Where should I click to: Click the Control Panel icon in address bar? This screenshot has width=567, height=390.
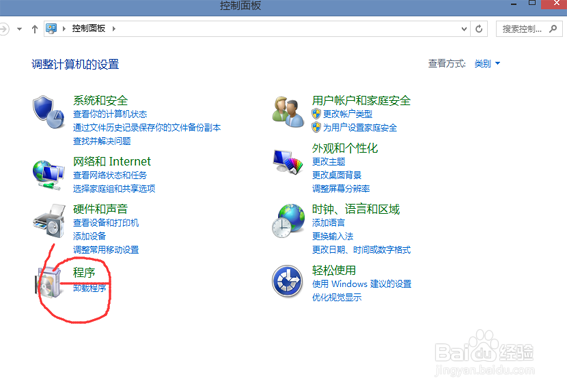(51, 29)
